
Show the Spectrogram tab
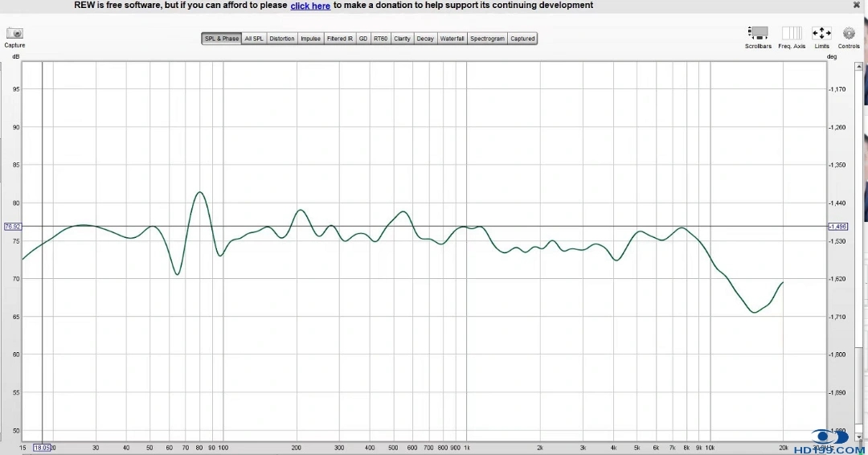(488, 39)
